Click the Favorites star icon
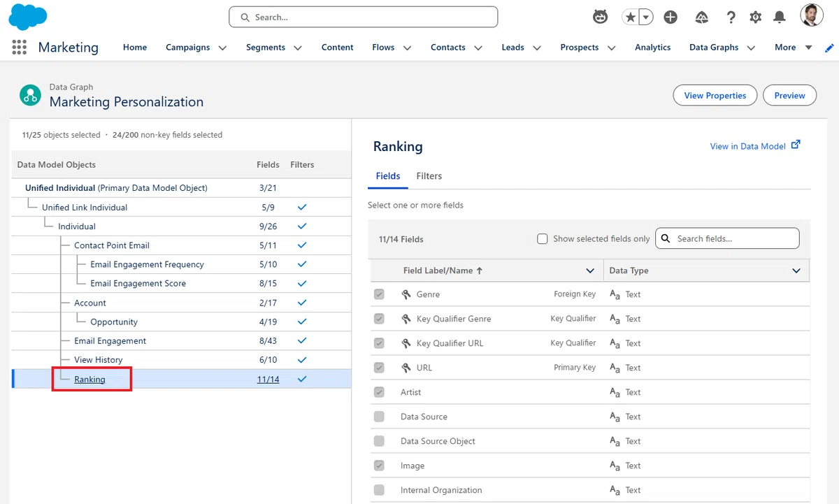 point(631,17)
